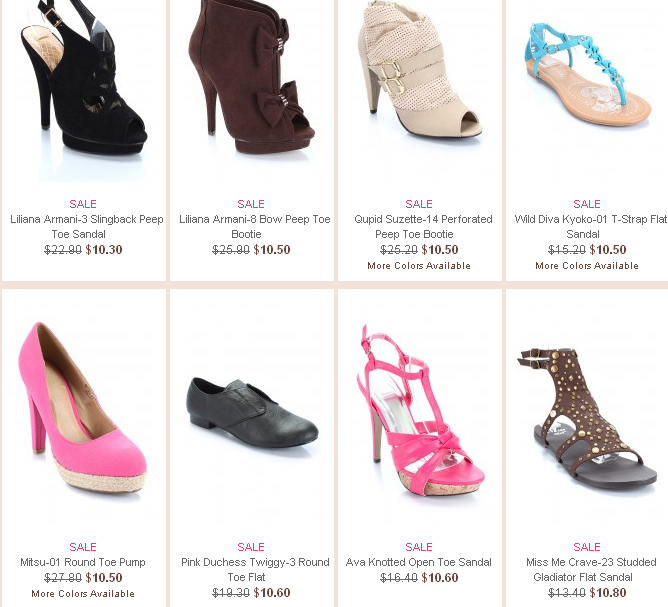The height and width of the screenshot is (607, 668).
Task: Open Pink Duchess Twiggy-3 Round Toe Flat link
Action: point(255,570)
